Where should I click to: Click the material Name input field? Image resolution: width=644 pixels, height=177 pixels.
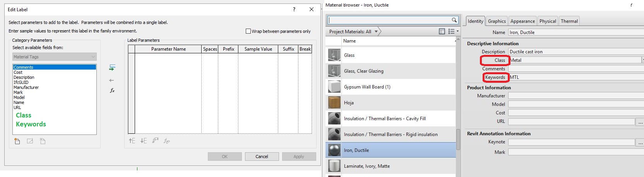tap(576, 32)
